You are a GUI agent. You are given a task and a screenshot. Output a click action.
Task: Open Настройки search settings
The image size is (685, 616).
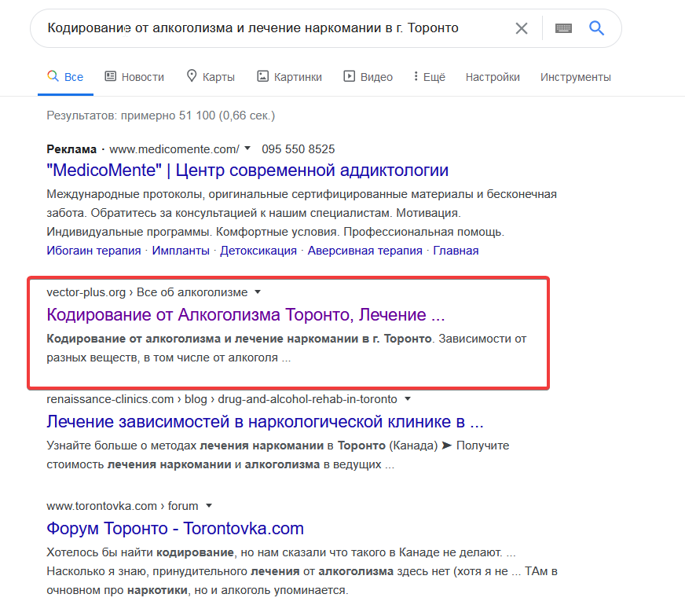[493, 77]
